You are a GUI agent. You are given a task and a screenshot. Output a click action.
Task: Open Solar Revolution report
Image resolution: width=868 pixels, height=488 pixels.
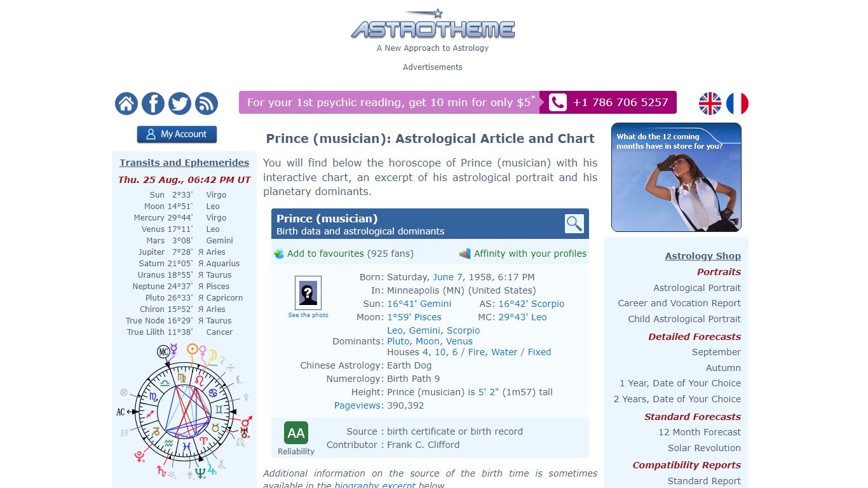(704, 448)
